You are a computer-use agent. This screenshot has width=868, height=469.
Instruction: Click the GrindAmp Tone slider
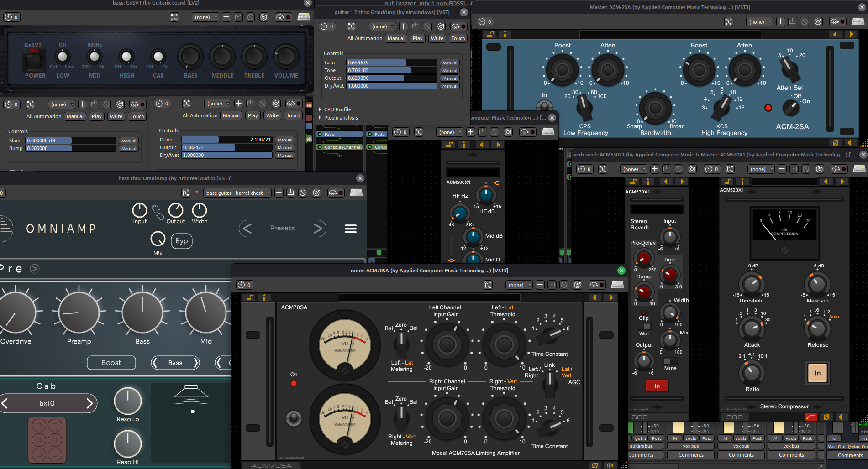click(391, 70)
